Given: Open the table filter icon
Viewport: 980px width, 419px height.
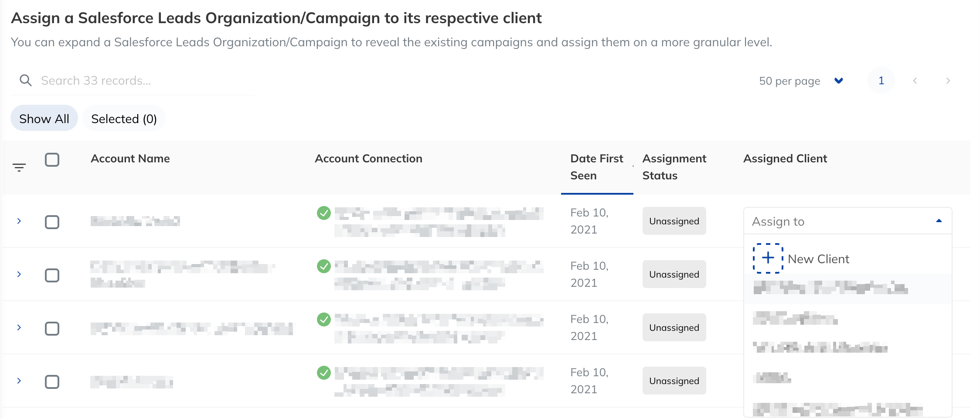Looking at the screenshot, I should [19, 167].
